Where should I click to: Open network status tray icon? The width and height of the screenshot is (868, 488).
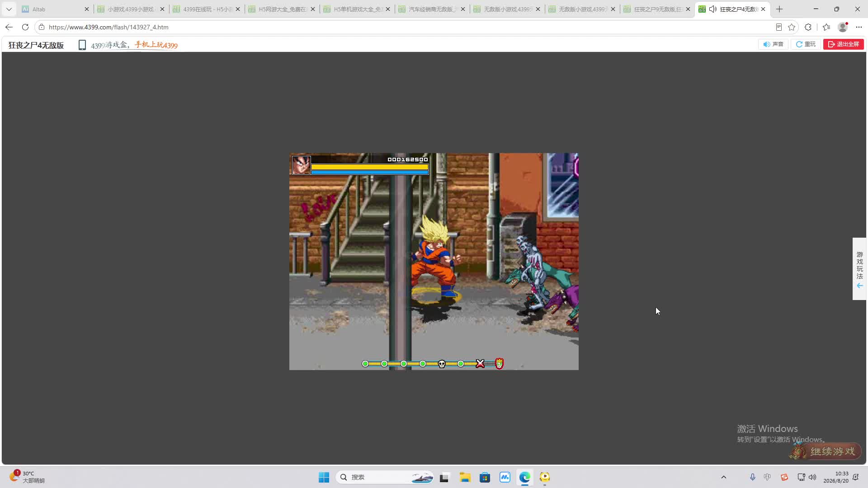(x=801, y=477)
